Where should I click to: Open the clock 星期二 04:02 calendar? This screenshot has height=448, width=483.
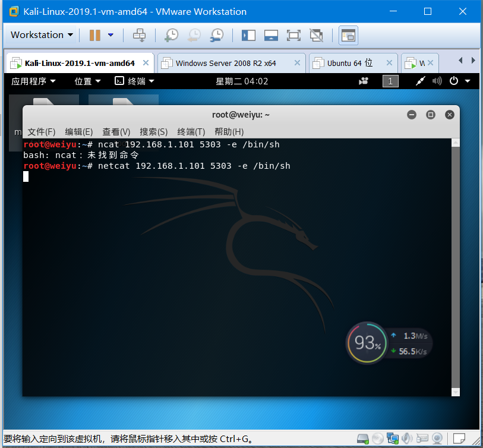(242, 81)
